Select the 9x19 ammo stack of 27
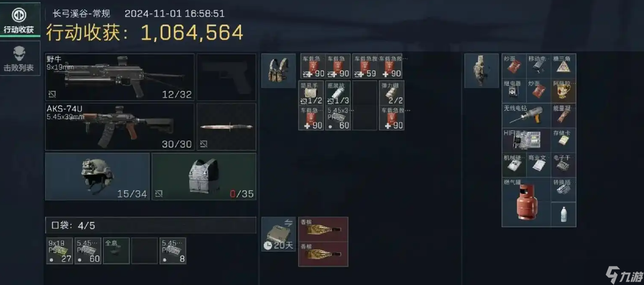This screenshot has height=285, width=644. [60, 251]
